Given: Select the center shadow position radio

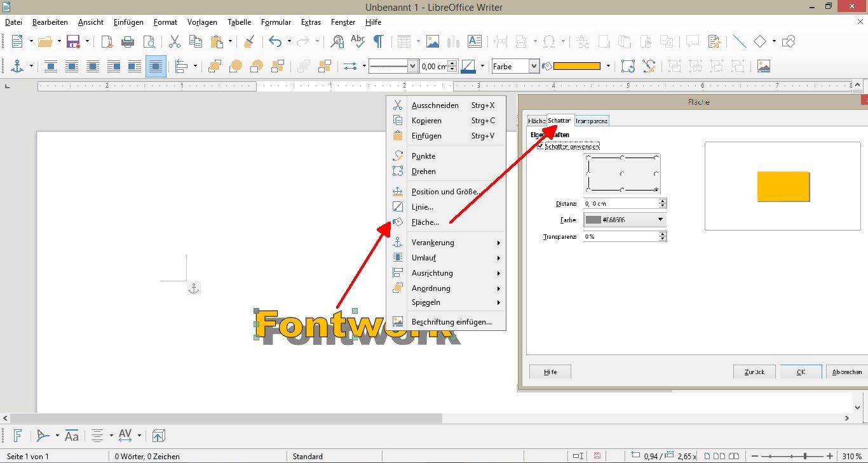Looking at the screenshot, I should click(622, 173).
